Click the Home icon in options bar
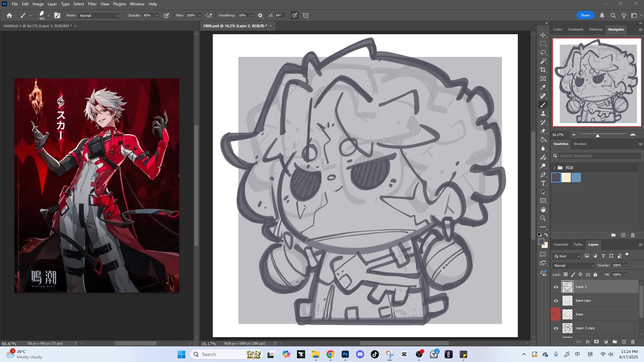Image resolution: width=644 pixels, height=362 pixels. pyautogui.click(x=9, y=15)
